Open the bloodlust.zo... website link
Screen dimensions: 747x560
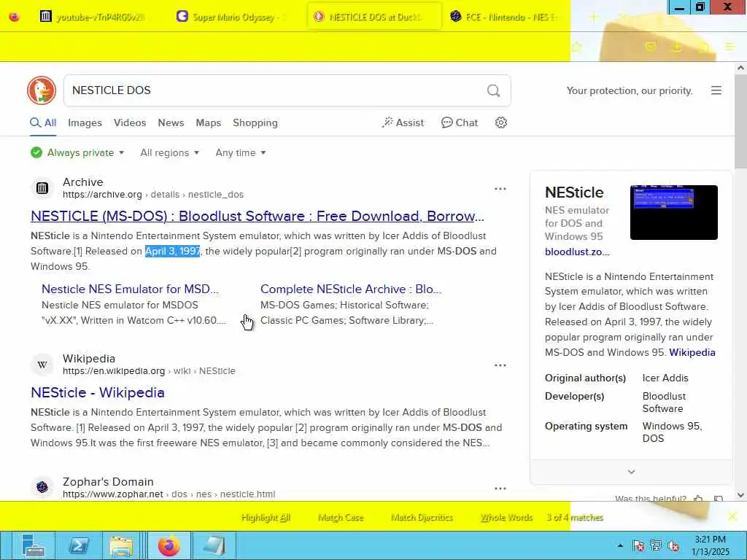pyautogui.click(x=577, y=252)
